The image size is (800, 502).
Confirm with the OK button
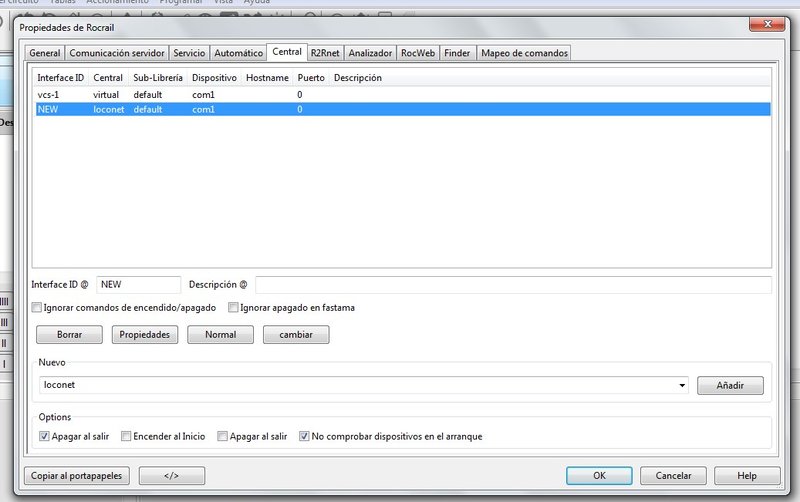coord(599,475)
